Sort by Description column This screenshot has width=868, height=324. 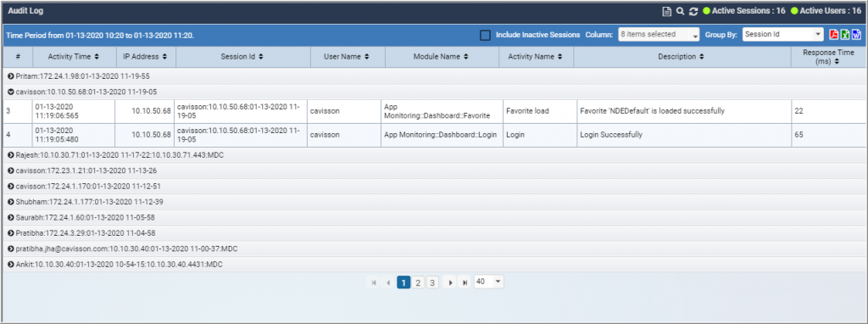[x=682, y=57]
